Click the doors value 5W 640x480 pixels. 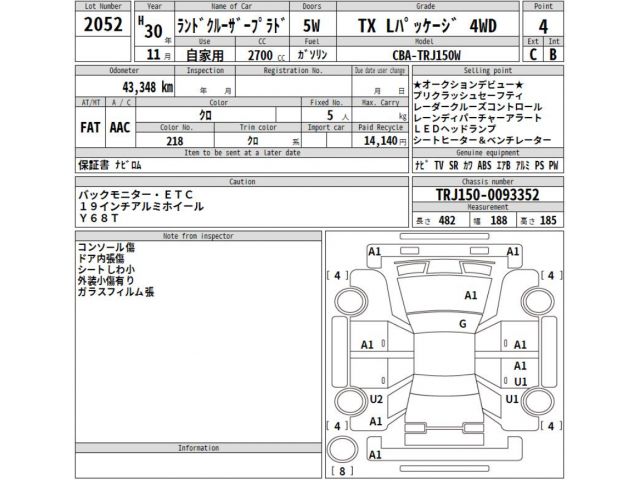(x=311, y=26)
